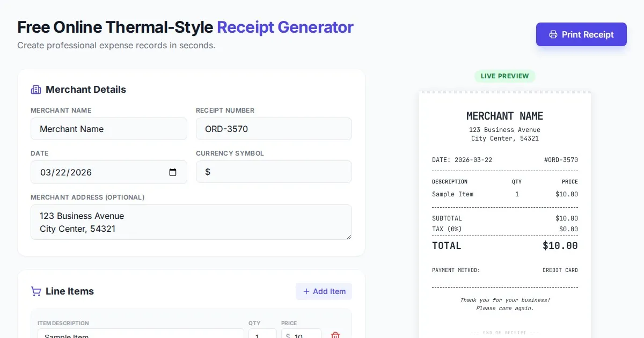Viewport: 644px width, 338px height.
Task: Click into the Currency Symbol field
Action: (274, 172)
